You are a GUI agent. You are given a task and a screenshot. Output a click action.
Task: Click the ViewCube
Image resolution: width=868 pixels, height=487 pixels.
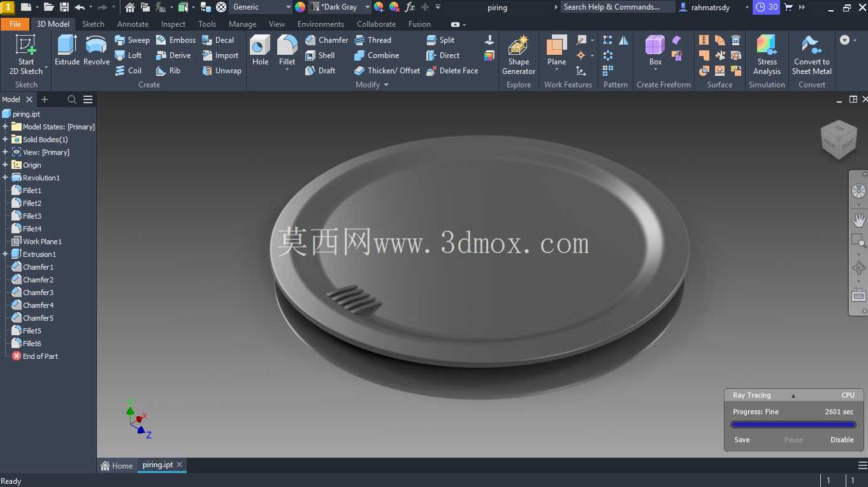coord(837,140)
